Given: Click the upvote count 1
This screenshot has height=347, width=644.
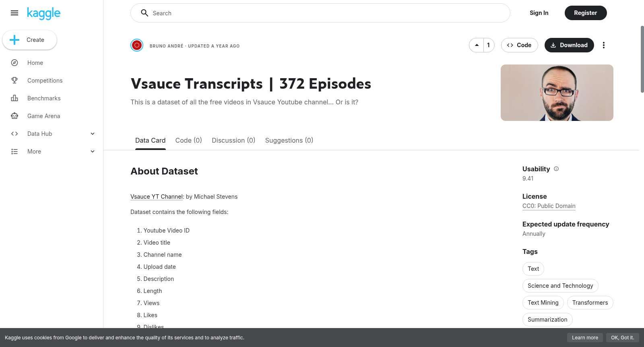Looking at the screenshot, I should coord(489,45).
